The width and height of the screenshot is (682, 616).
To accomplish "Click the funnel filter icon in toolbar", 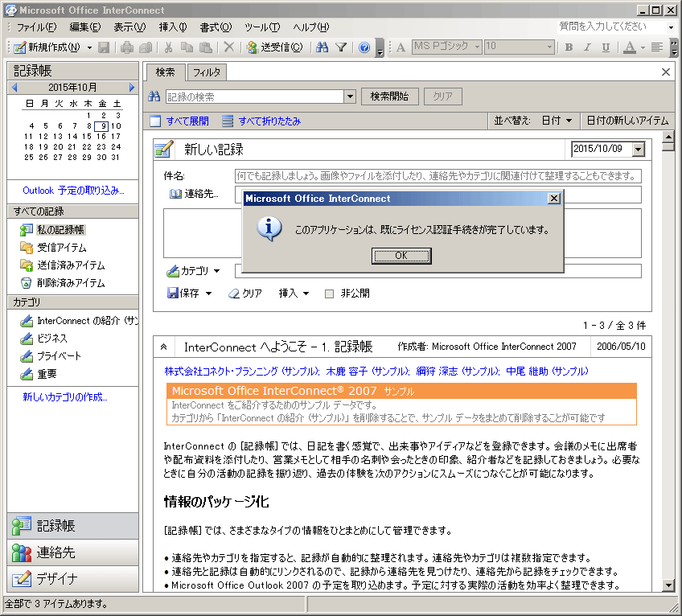I will (x=341, y=47).
